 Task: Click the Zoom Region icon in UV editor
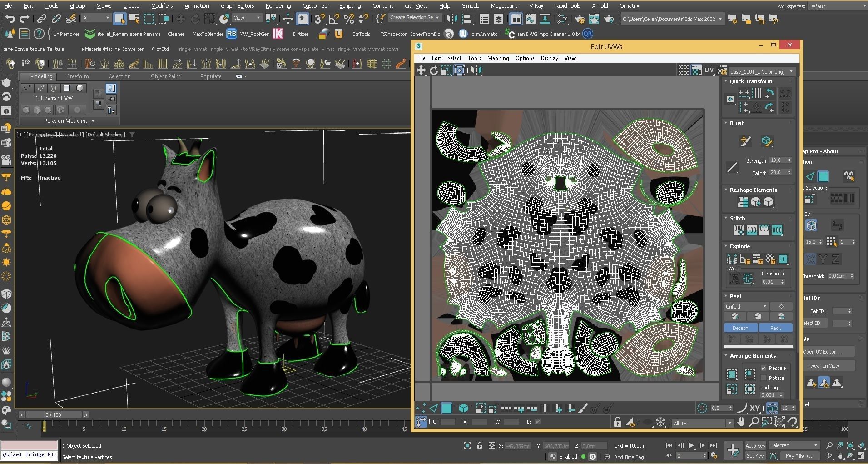coord(766,422)
